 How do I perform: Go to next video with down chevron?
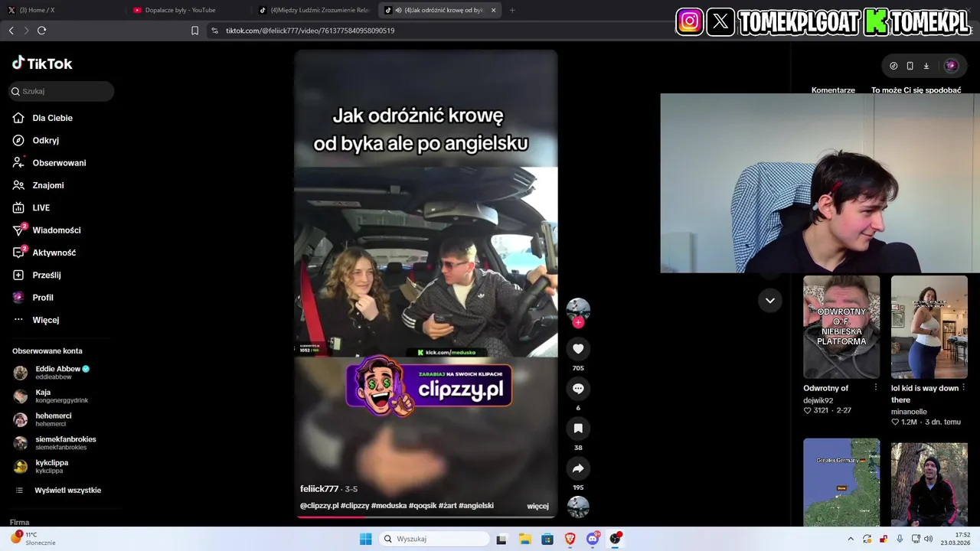770,300
